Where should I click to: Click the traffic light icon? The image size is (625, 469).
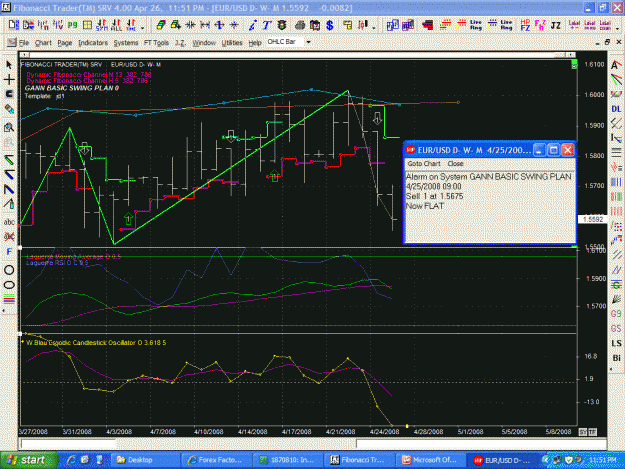coord(282,26)
